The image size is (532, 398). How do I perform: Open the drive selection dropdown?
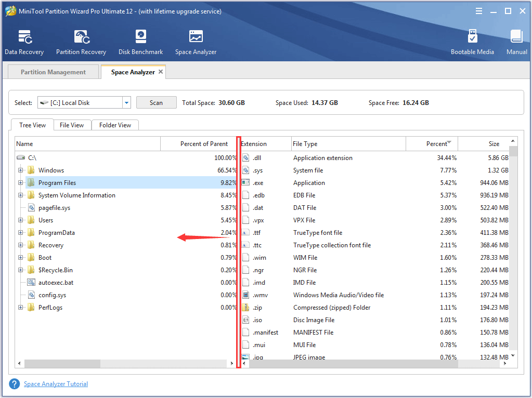pyautogui.click(x=126, y=102)
